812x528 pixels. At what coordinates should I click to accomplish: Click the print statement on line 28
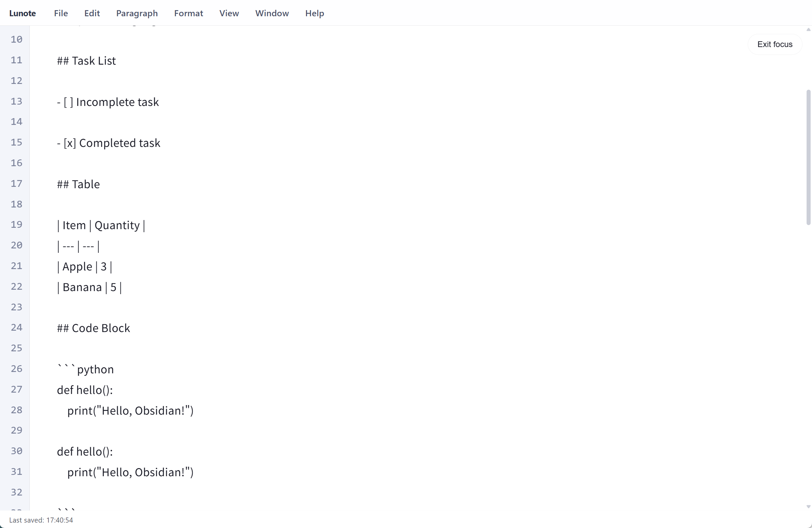tap(130, 410)
